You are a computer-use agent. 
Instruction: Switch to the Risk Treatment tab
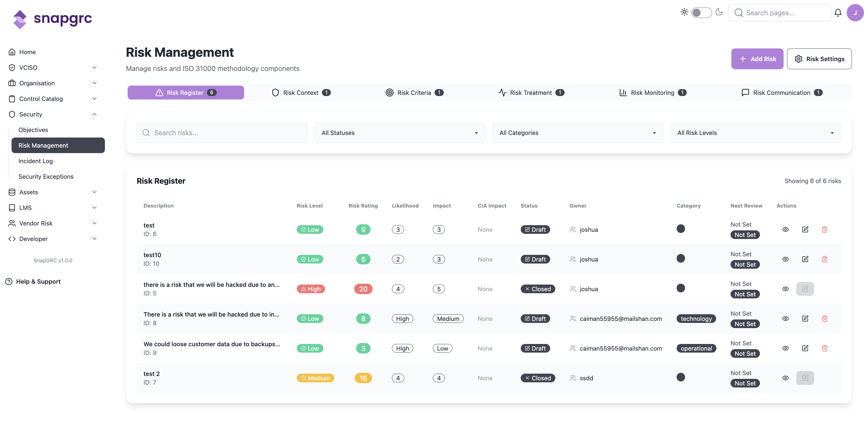tap(531, 92)
